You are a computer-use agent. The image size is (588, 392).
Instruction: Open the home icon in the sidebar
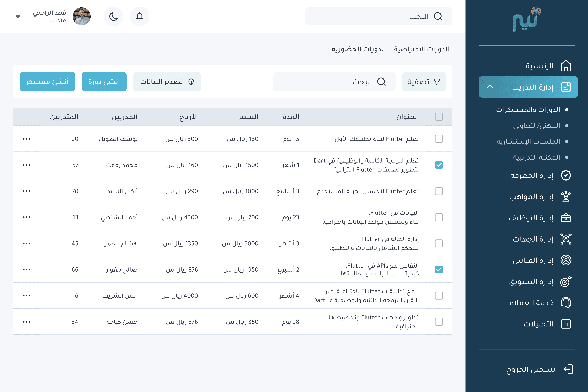(566, 66)
